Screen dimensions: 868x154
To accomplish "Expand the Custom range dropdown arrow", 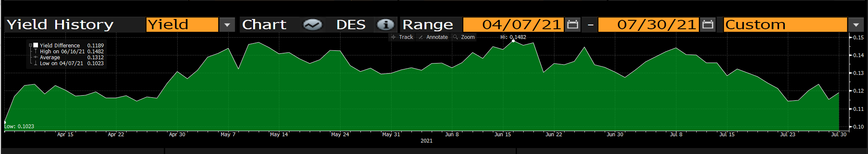I will (856, 25).
